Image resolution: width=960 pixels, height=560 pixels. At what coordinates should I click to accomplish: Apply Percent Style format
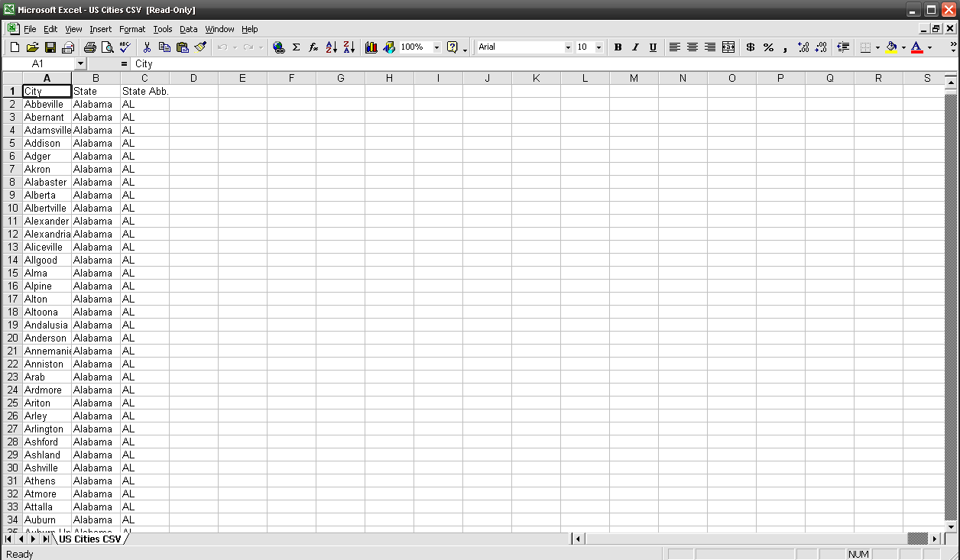click(x=768, y=47)
